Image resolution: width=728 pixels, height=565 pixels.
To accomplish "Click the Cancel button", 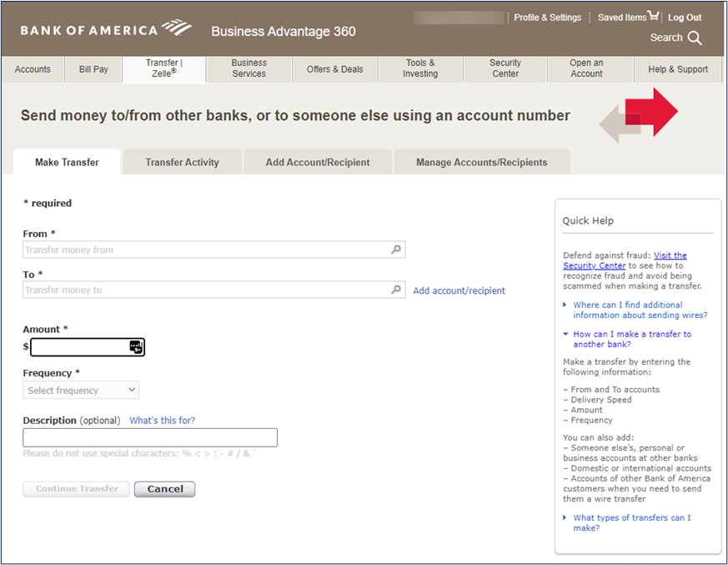I will (x=165, y=489).
